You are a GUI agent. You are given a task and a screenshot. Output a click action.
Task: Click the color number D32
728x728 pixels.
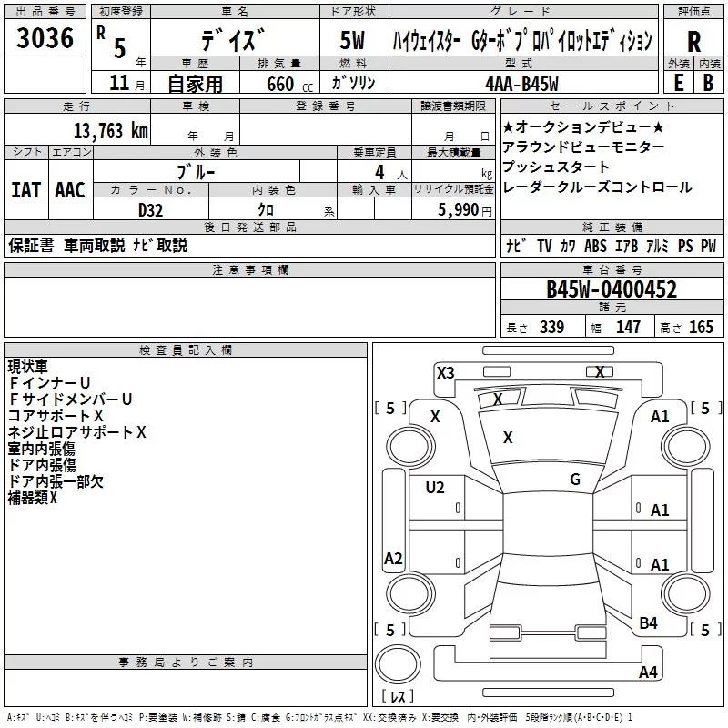(150, 210)
